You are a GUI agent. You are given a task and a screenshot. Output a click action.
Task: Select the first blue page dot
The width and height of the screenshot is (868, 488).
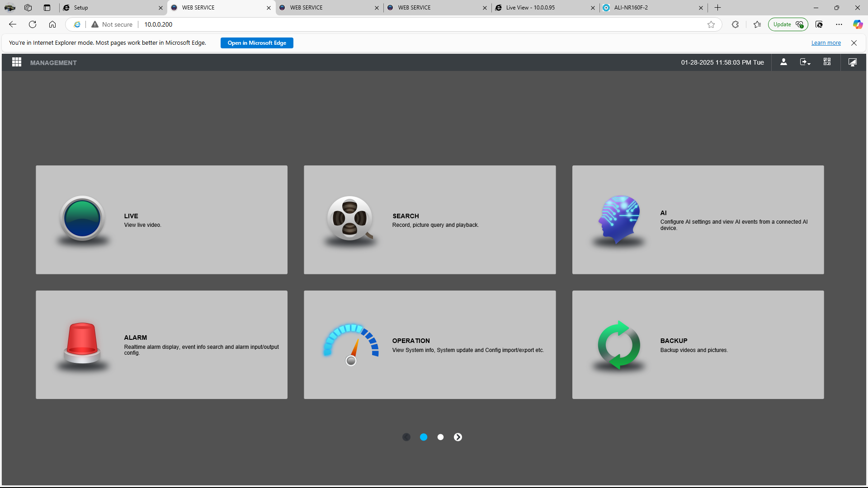coord(424,437)
